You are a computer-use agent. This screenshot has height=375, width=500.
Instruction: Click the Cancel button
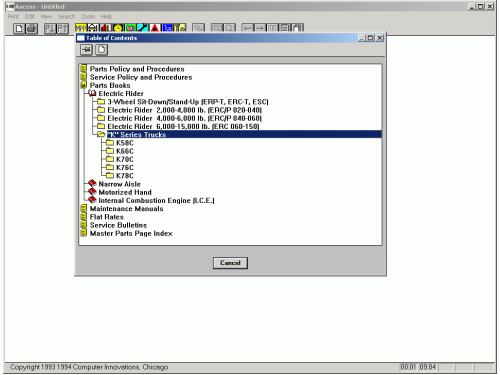click(x=230, y=263)
